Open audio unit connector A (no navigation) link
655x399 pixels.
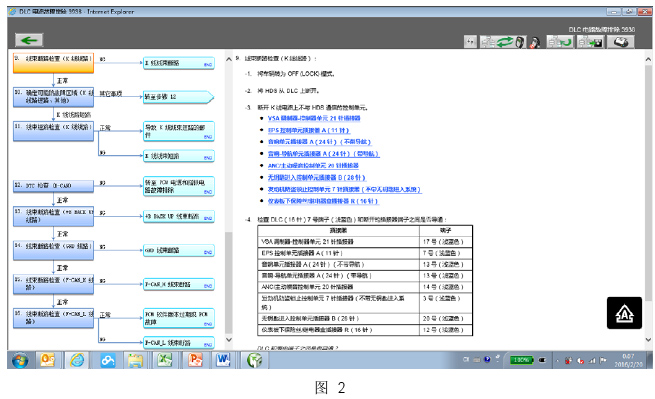click(x=319, y=142)
